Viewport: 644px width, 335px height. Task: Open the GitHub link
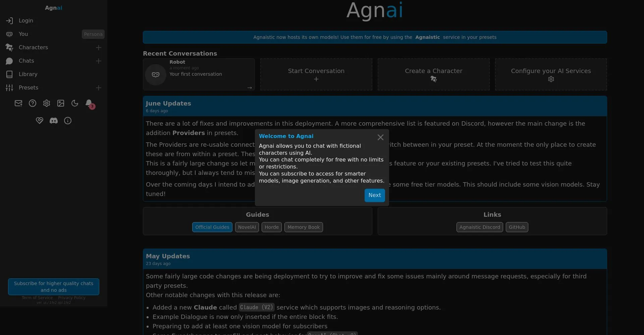[517, 227]
